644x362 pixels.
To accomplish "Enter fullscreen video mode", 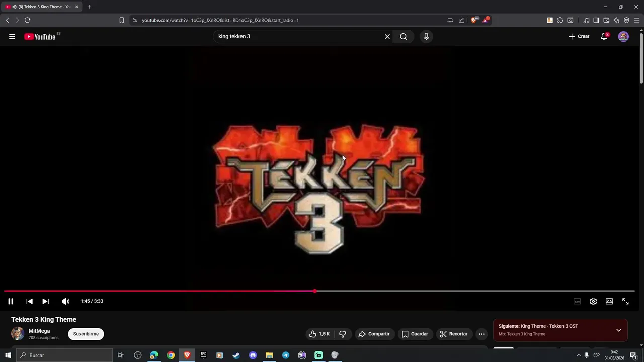I will pyautogui.click(x=625, y=301).
